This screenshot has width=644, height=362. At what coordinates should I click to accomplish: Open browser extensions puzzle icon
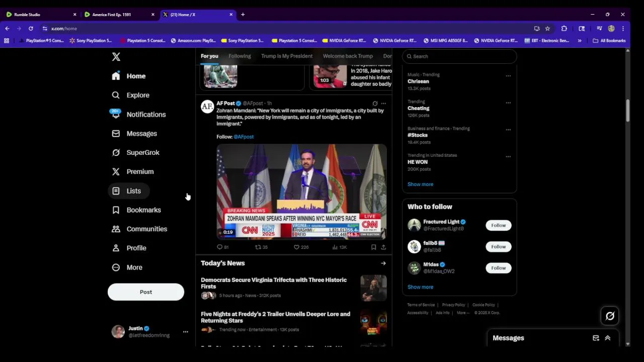click(x=564, y=29)
